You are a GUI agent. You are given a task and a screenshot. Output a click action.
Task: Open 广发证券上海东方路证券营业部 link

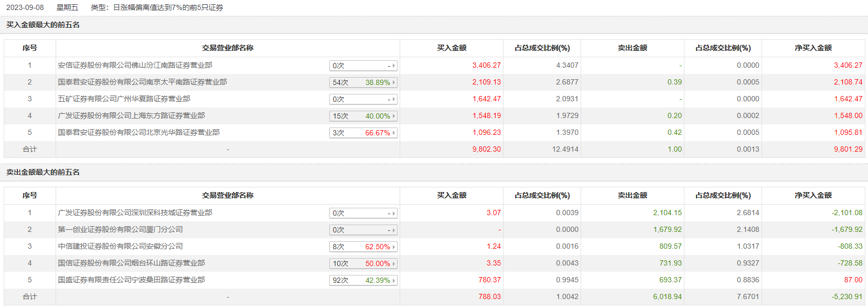pos(131,116)
